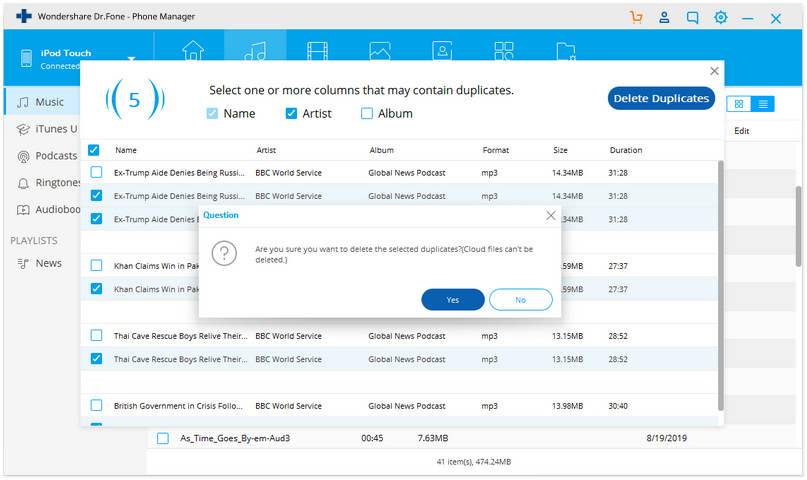Uncheck the third Ex-Trump Aide row checkbox
807x480 pixels.
click(x=96, y=219)
